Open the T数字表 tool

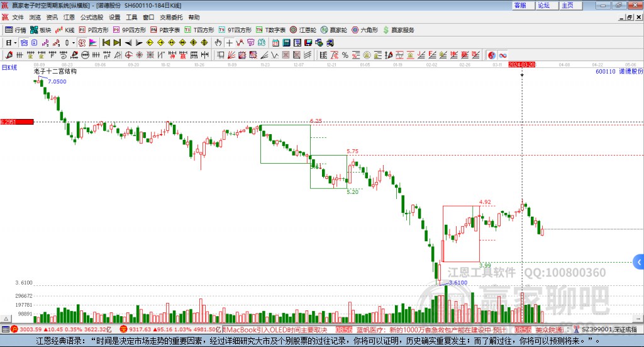click(x=270, y=30)
